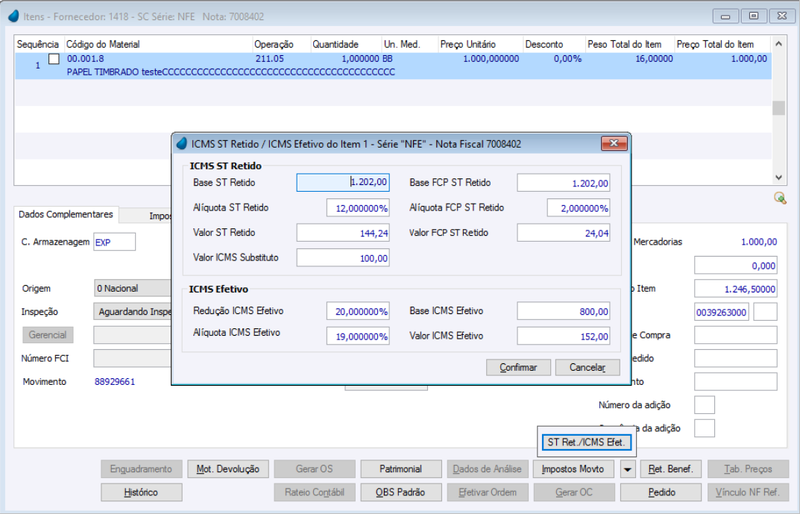The image size is (800, 514).
Task: Click the Alíquota FCP ST Retido field
Action: coord(579,208)
